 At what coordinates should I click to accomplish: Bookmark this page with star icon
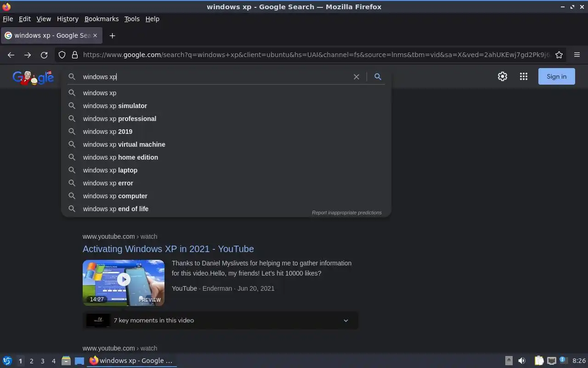point(559,55)
